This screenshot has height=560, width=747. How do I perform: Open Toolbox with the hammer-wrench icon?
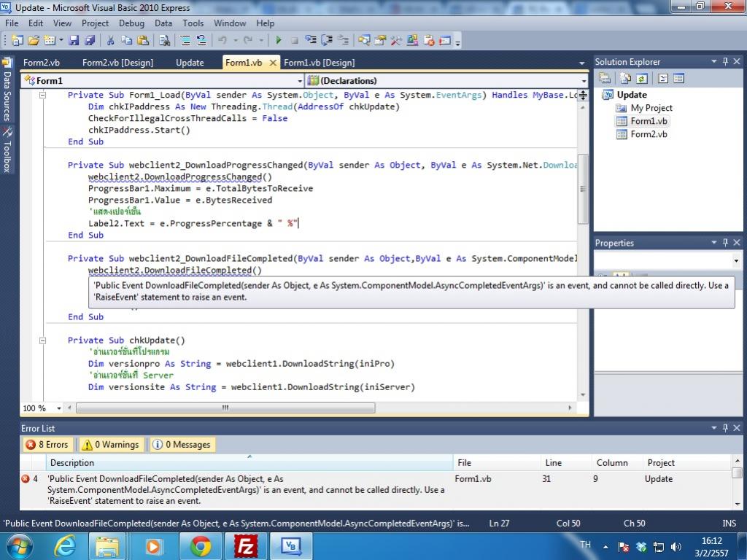[396, 41]
